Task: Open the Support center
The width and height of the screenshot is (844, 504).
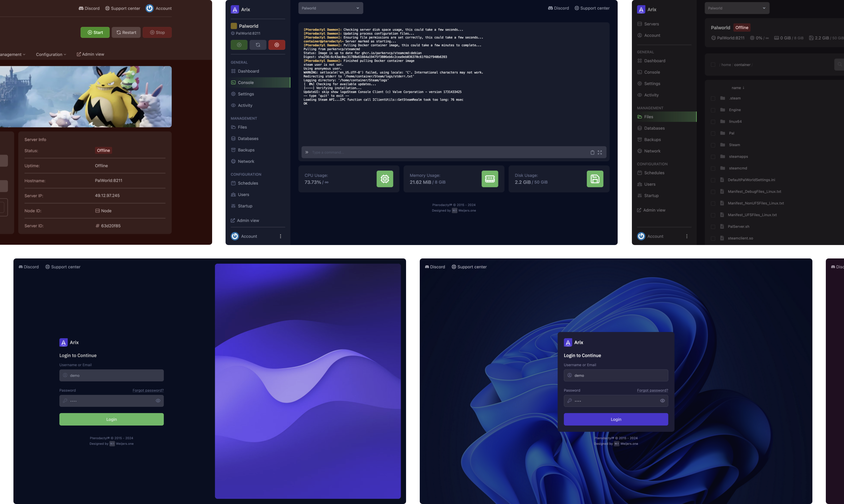Action: (592, 8)
